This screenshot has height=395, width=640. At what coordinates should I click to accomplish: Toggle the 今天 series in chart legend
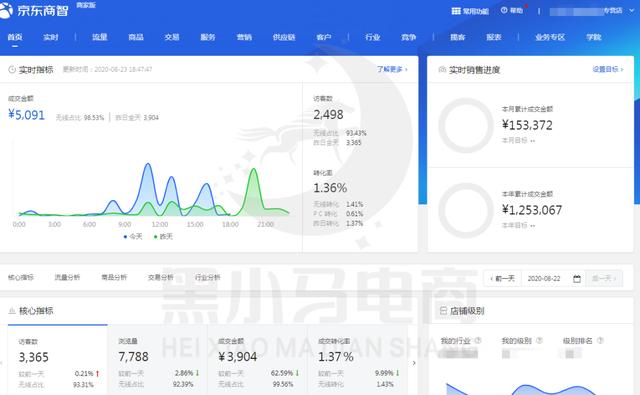click(133, 237)
